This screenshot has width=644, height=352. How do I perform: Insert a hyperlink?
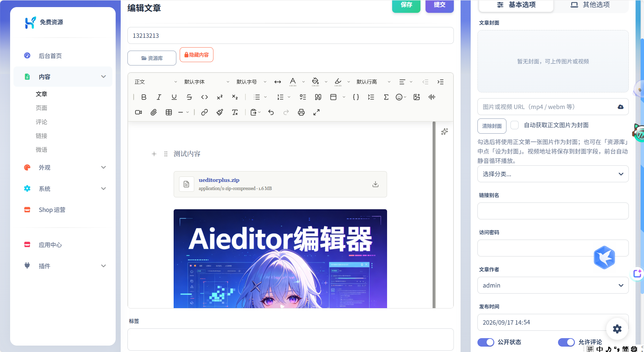204,112
